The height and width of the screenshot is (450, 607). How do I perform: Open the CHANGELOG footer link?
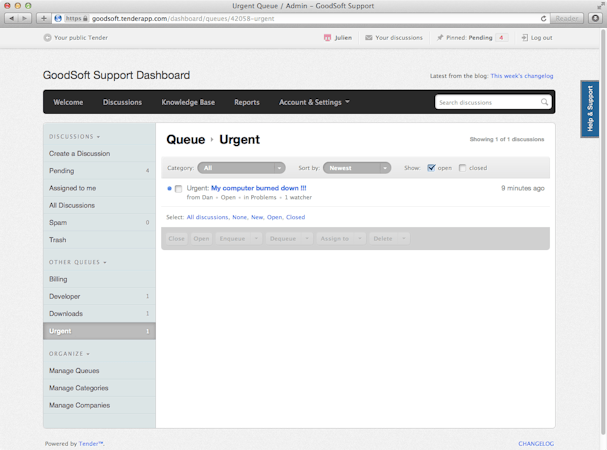tap(536, 444)
